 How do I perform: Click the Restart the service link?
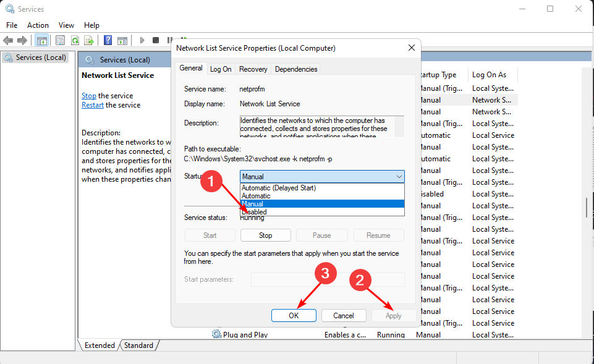[x=93, y=105]
